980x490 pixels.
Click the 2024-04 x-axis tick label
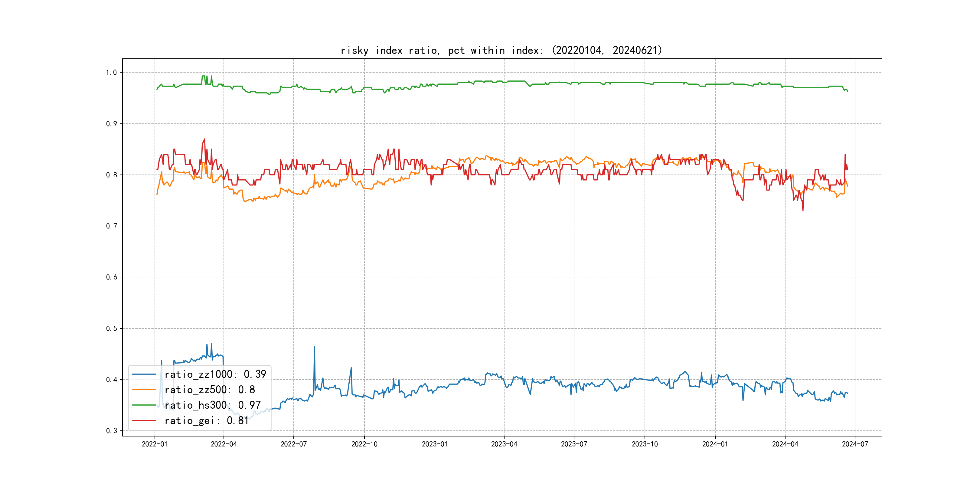pos(785,444)
